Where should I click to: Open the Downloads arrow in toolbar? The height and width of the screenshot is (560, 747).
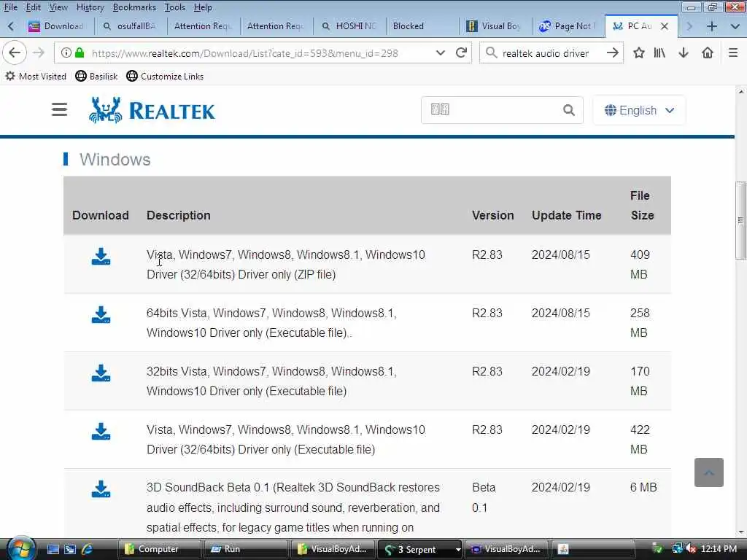(x=684, y=52)
